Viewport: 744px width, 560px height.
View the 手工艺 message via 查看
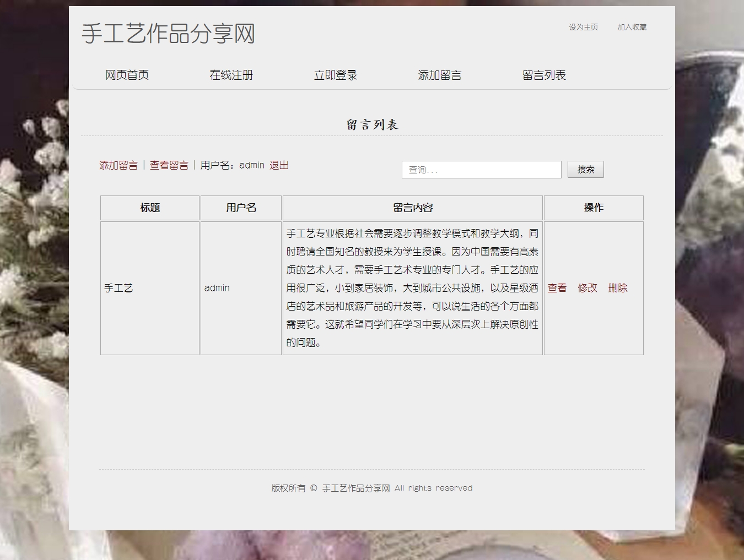click(557, 288)
